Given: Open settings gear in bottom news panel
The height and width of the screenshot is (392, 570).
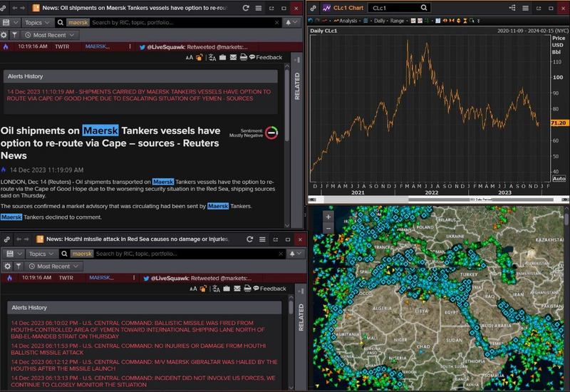Looking at the screenshot, I should (x=4, y=266).
